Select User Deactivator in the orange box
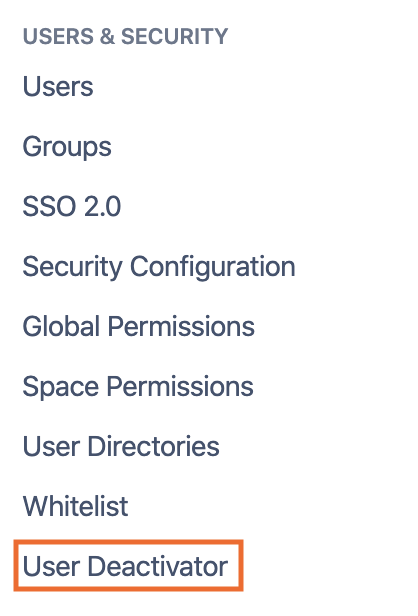 click(x=125, y=566)
